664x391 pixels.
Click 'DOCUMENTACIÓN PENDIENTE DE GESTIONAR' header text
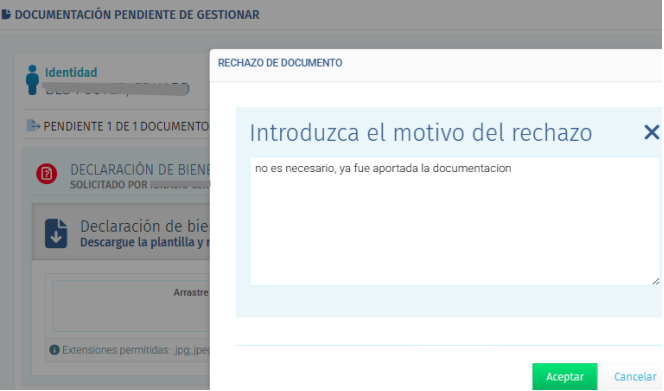pyautogui.click(x=137, y=15)
